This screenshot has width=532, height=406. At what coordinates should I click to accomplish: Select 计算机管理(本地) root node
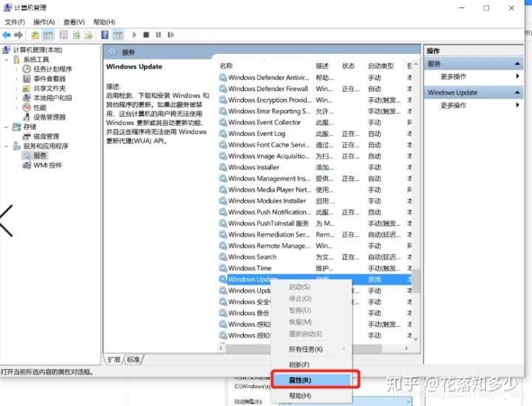tap(38, 50)
